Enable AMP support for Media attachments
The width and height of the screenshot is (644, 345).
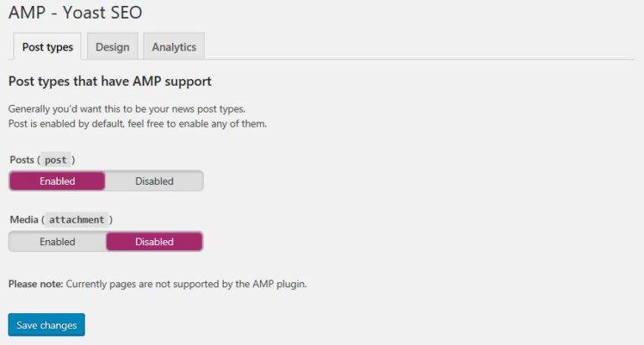[x=57, y=242]
